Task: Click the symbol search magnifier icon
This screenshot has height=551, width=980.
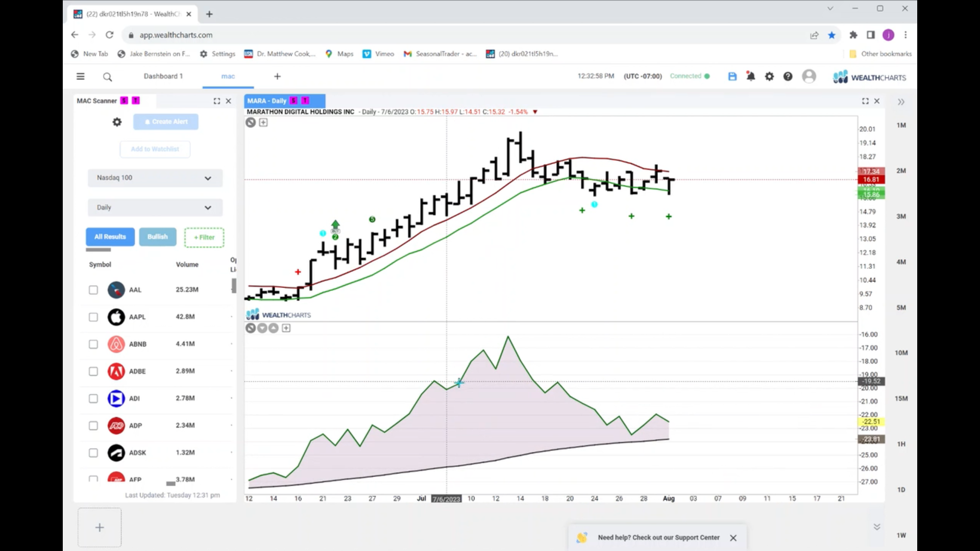Action: 107,77
